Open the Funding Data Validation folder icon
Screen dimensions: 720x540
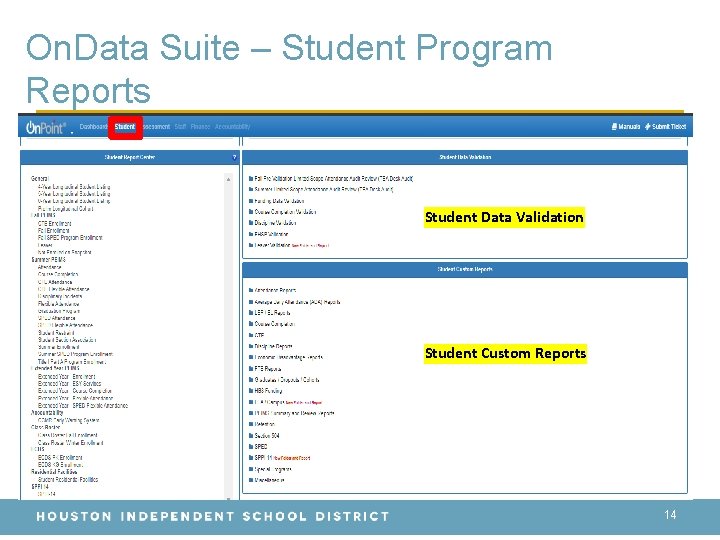pos(251,201)
